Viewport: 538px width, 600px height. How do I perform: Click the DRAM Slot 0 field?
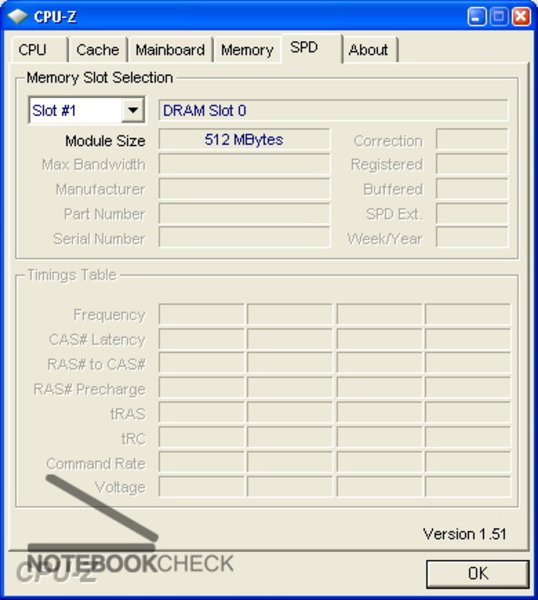pyautogui.click(x=333, y=110)
